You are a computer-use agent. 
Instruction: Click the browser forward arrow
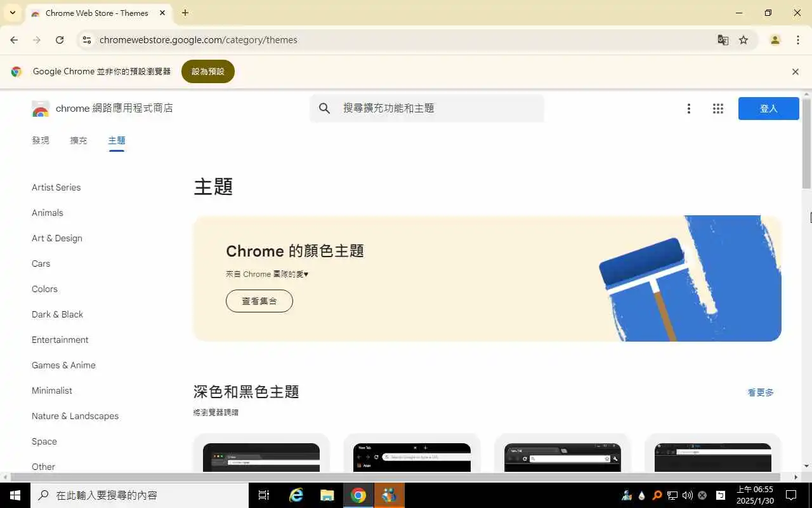[x=37, y=40]
